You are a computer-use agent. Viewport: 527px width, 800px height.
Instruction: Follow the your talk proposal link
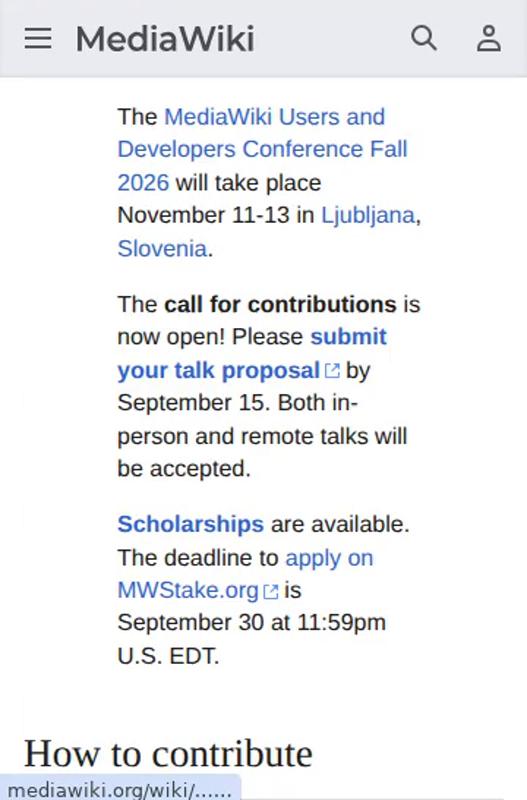tap(218, 371)
